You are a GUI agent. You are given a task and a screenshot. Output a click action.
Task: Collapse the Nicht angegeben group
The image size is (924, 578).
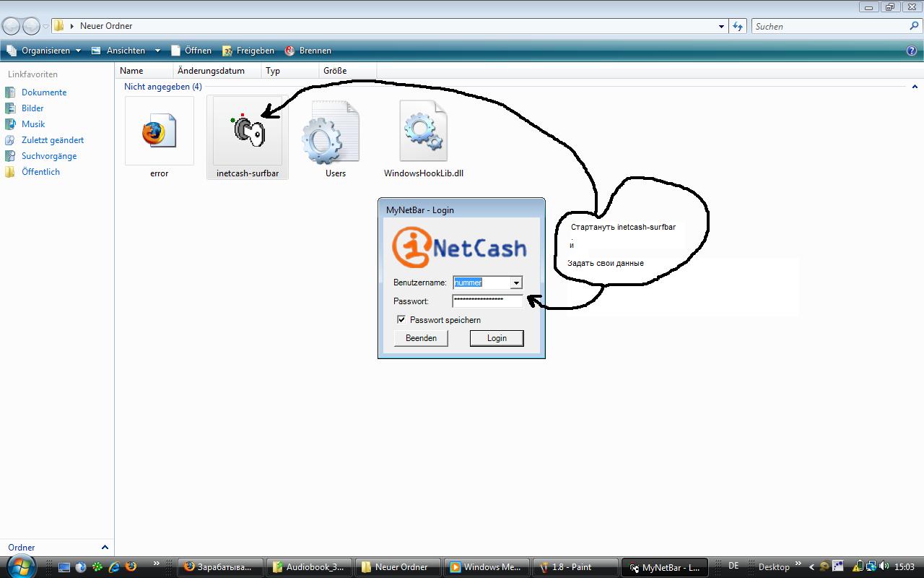point(915,87)
